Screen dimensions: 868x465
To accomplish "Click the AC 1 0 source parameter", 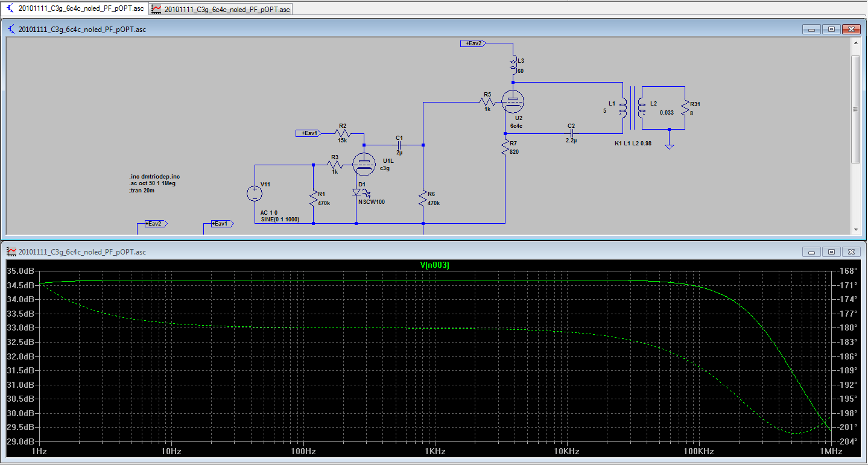I will (x=269, y=213).
